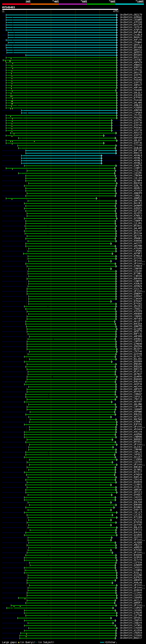The image size is (146, 644).
Task: Select the UniRef100_C6H959 label
Action: tap(131, 597)
